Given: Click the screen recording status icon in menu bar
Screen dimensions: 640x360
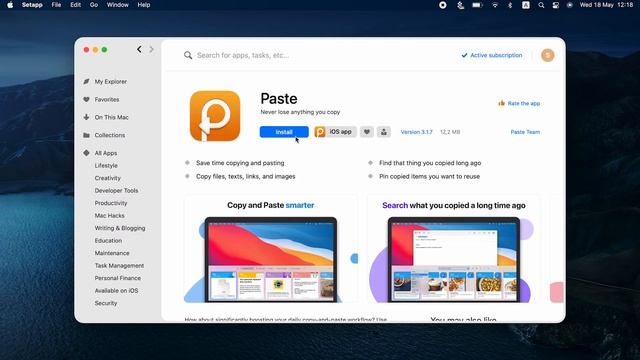Looking at the screenshot, I should click(x=443, y=5).
